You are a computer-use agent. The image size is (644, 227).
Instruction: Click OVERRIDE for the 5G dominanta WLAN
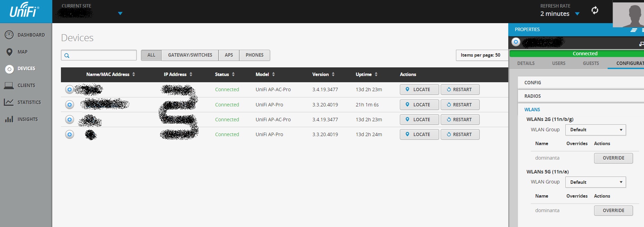(x=614, y=211)
